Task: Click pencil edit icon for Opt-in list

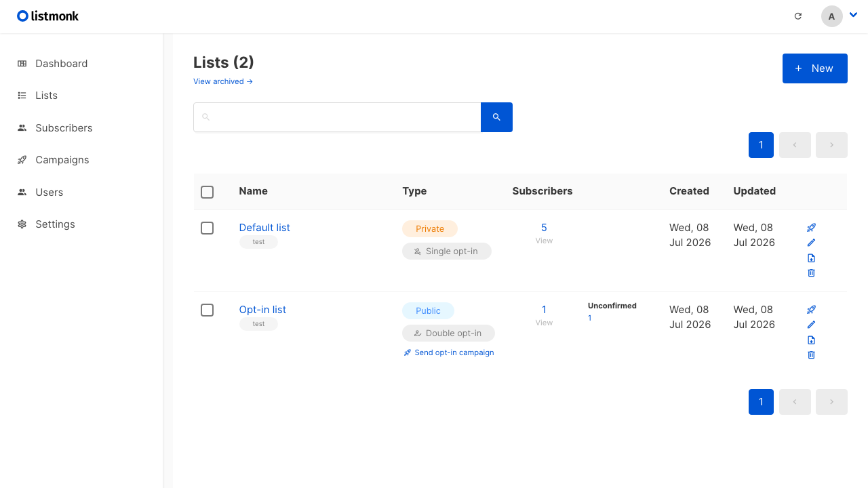Action: 811,325
